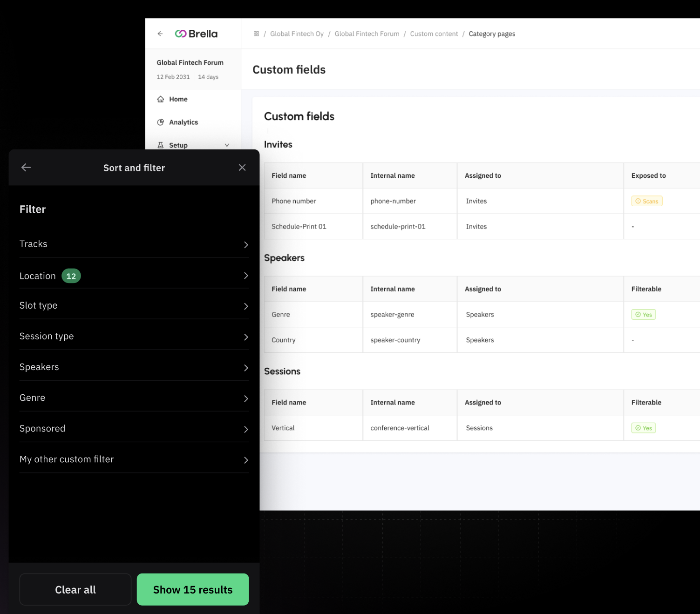Click the conference-vertical internal name cell

click(410, 428)
